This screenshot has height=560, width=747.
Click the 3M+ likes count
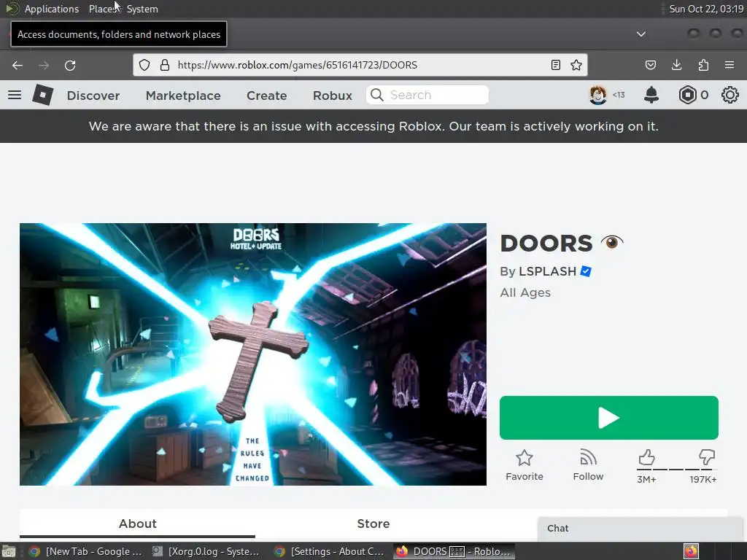coord(646,480)
